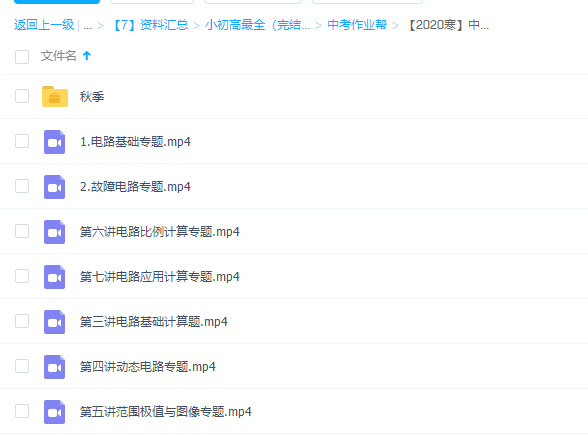The image size is (588, 435).
Task: Click video icon for 1.电路基础专题.mp4
Action: pyautogui.click(x=54, y=142)
